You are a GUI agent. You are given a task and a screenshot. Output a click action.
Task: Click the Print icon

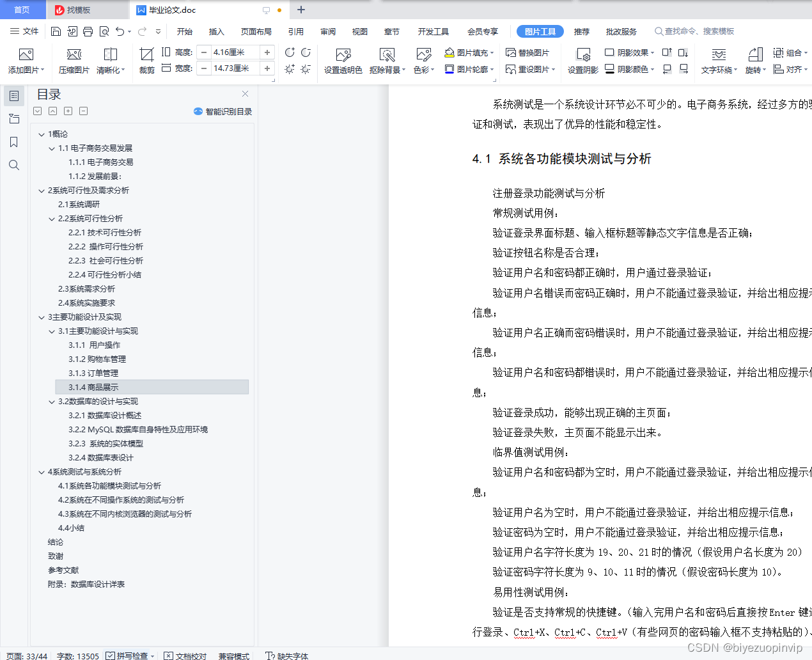tap(88, 31)
